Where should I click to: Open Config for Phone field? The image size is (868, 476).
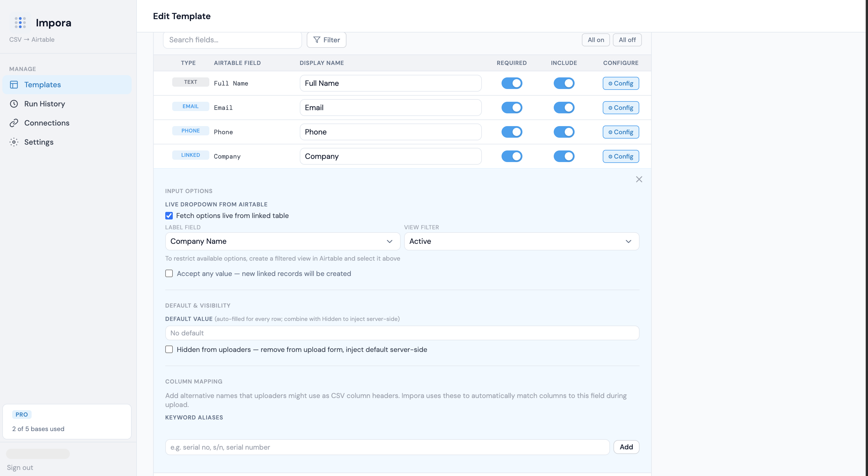click(x=621, y=132)
